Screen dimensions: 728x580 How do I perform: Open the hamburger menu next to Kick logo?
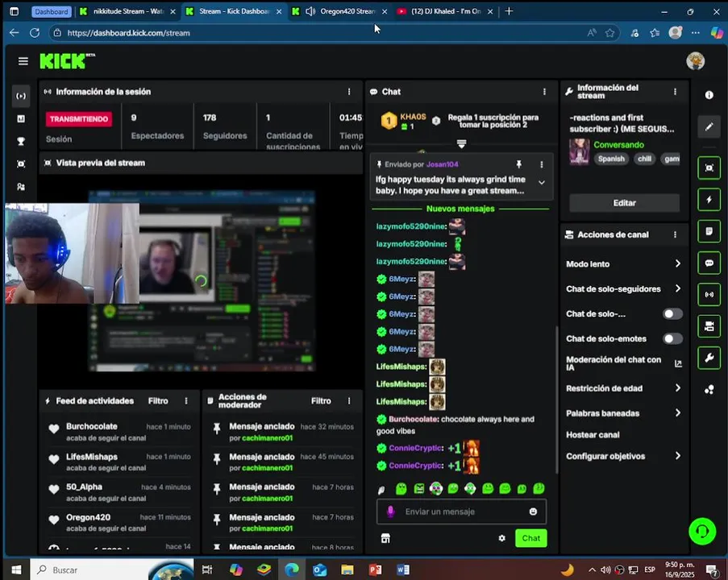(x=23, y=61)
